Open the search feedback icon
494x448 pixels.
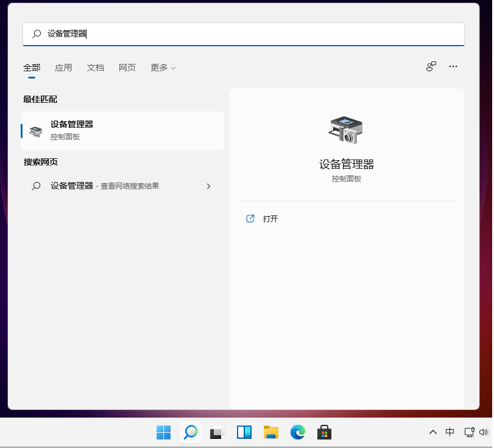point(431,66)
